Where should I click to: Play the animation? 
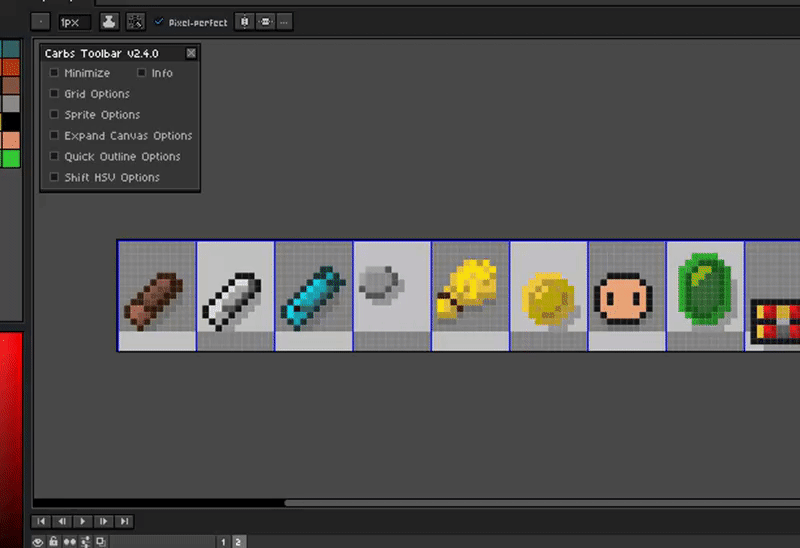(x=83, y=521)
